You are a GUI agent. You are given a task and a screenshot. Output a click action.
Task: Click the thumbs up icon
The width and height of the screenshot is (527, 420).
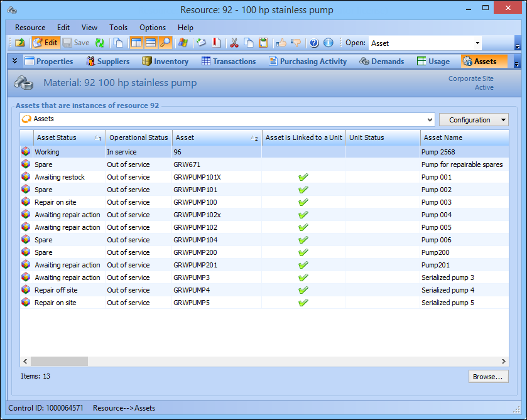coord(281,43)
